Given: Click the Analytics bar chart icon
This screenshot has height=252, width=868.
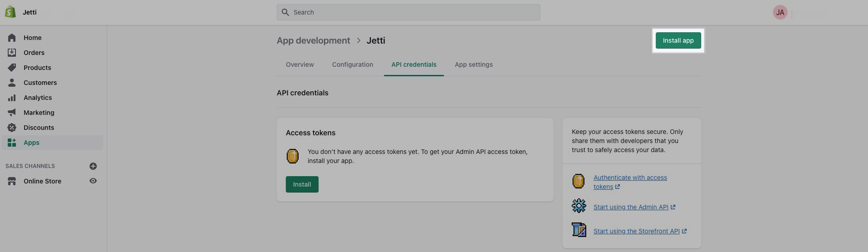Looking at the screenshot, I should [x=12, y=98].
